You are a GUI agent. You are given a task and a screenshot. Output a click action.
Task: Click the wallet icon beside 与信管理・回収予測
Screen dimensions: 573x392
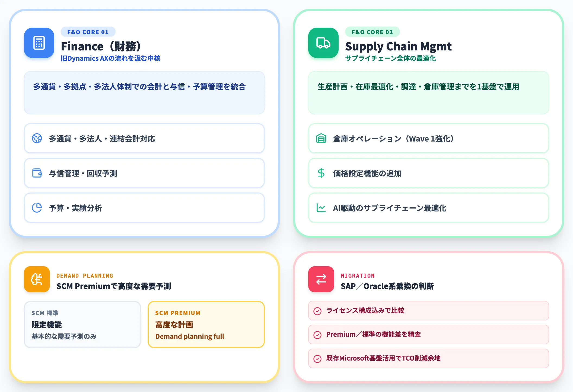37,173
